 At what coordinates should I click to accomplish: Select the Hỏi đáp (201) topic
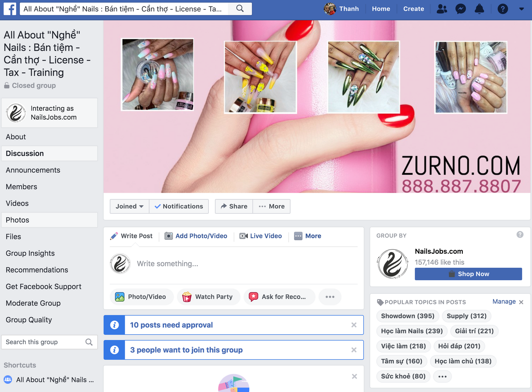pos(459,346)
